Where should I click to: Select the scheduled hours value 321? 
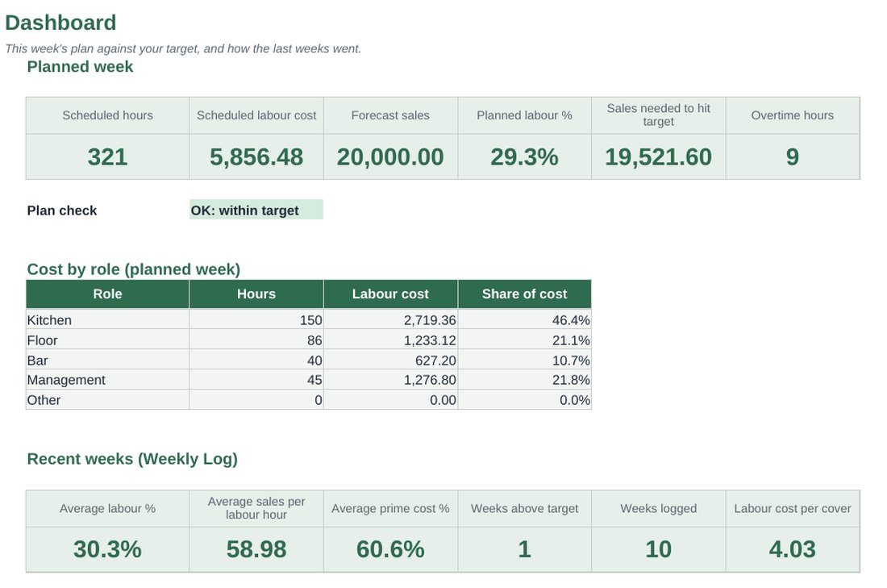pos(107,156)
